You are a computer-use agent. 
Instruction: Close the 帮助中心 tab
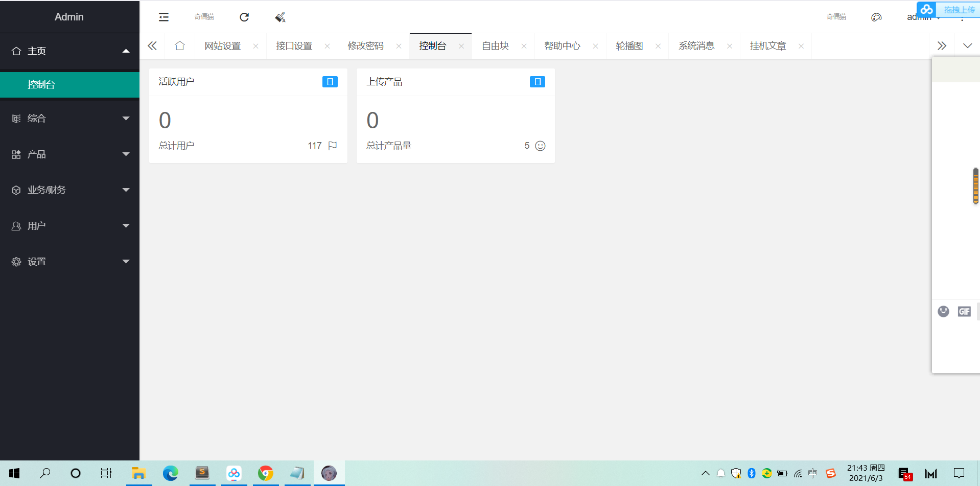click(595, 46)
